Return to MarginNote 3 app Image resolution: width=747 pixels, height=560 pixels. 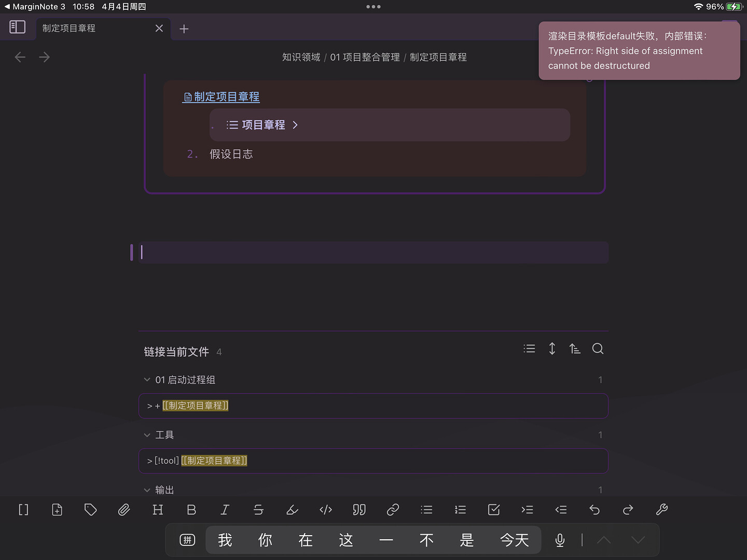coord(35,7)
